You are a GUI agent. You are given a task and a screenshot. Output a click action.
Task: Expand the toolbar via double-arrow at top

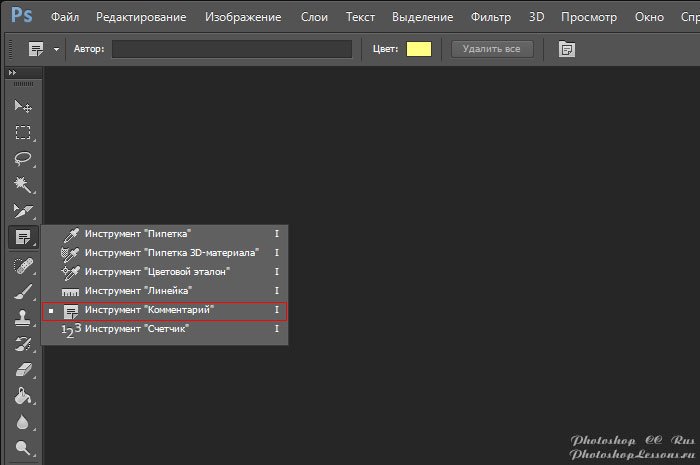(x=13, y=74)
